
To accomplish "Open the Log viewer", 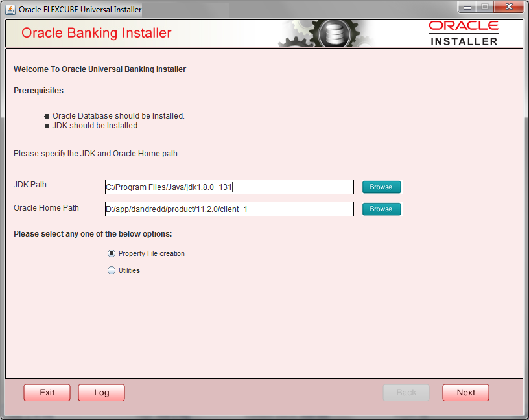I will (101, 392).
